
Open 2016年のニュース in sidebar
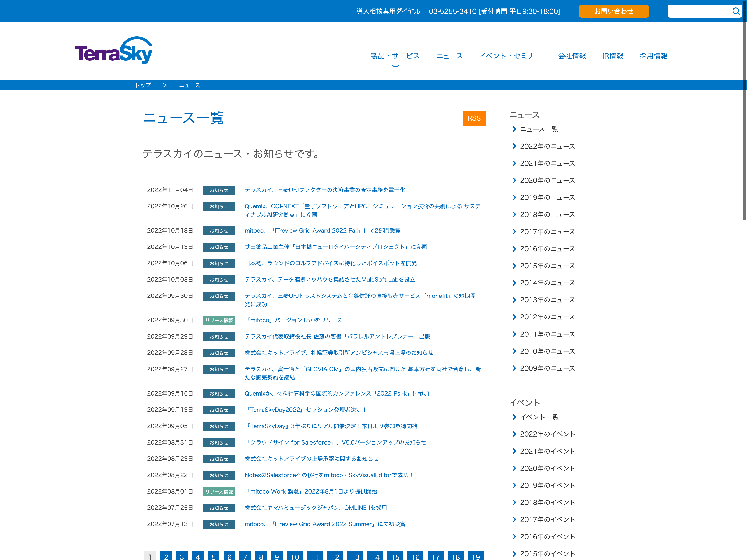(547, 249)
